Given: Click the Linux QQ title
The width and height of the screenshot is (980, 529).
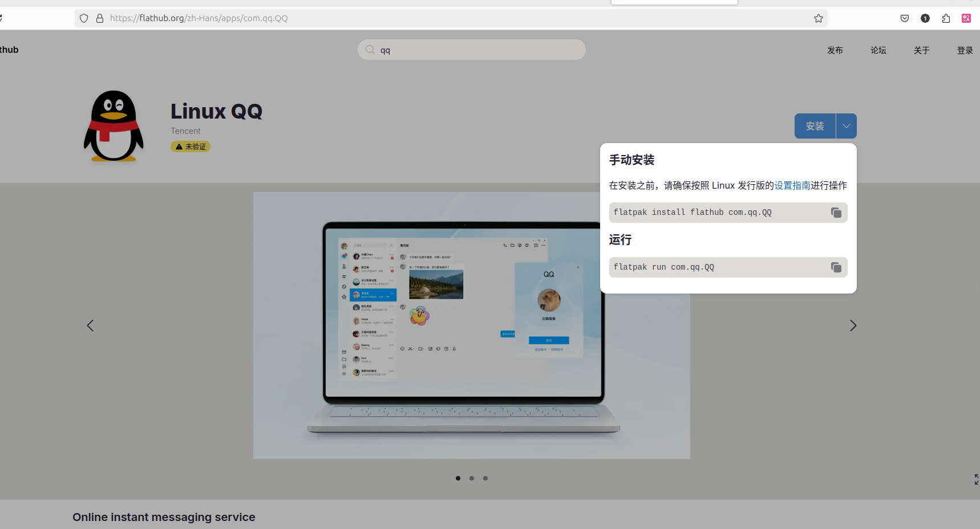Looking at the screenshot, I should [216, 111].
